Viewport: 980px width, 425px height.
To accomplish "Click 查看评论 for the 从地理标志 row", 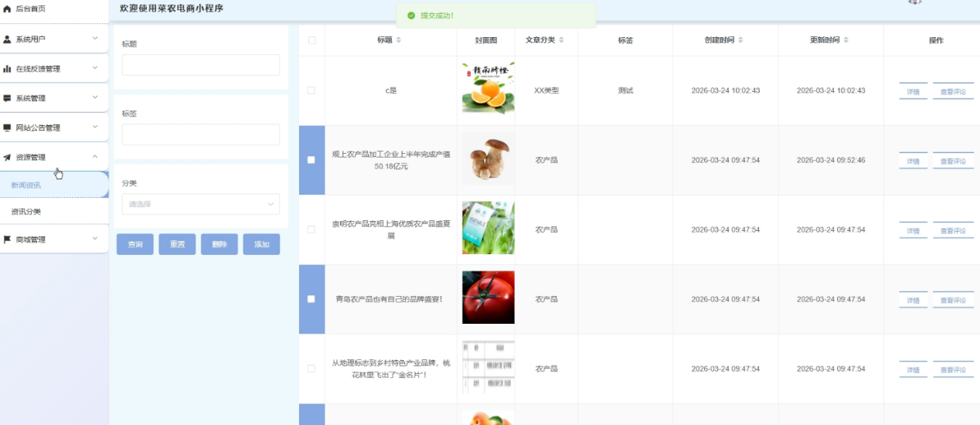I will click(953, 370).
